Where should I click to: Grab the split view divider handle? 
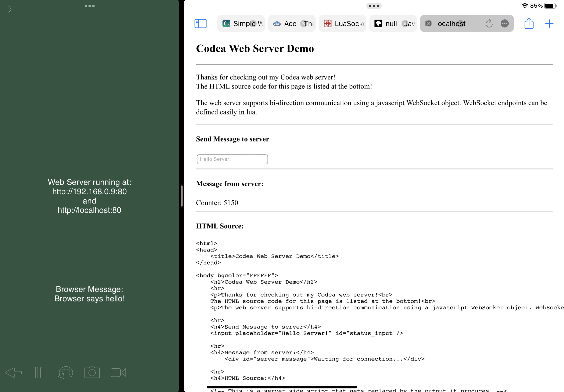click(x=181, y=196)
